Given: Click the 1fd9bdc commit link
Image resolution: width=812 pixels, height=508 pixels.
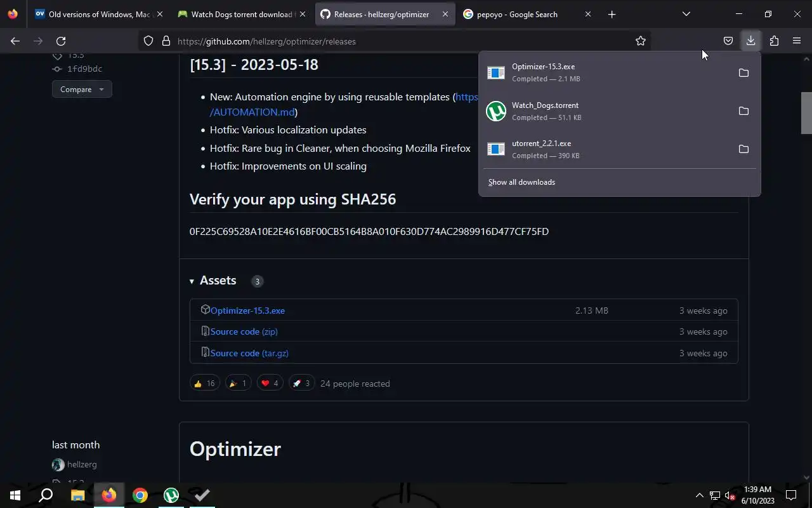Looking at the screenshot, I should (84, 69).
